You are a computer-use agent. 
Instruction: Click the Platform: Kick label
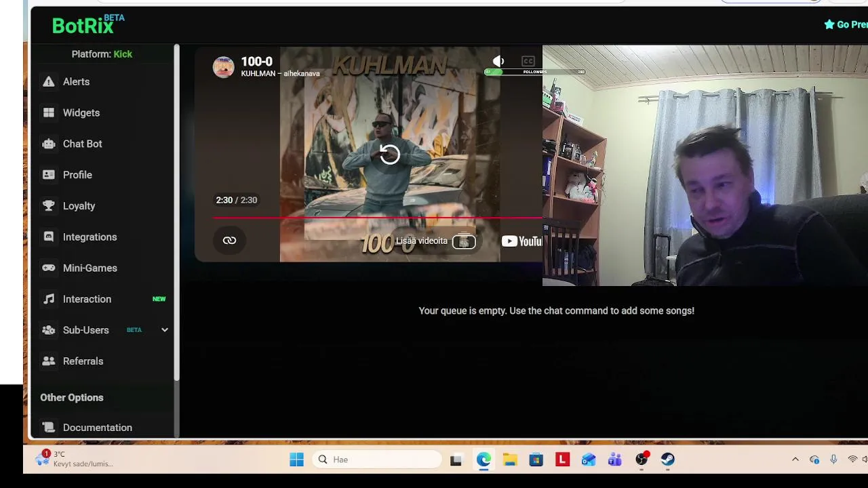tap(102, 54)
